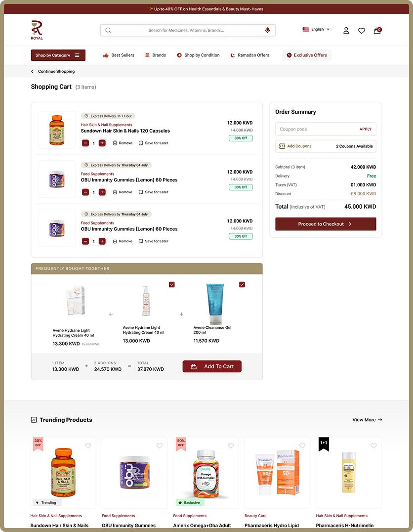
Task: Open the Pharmaceris Hydro Lipid product thumbnail
Action: pyautogui.click(x=277, y=473)
